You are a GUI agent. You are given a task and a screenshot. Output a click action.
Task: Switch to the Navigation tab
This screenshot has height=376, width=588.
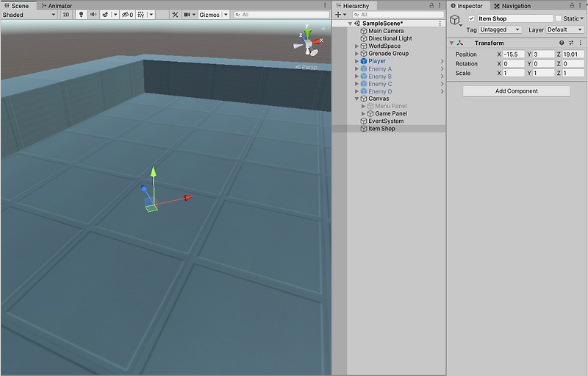[512, 6]
